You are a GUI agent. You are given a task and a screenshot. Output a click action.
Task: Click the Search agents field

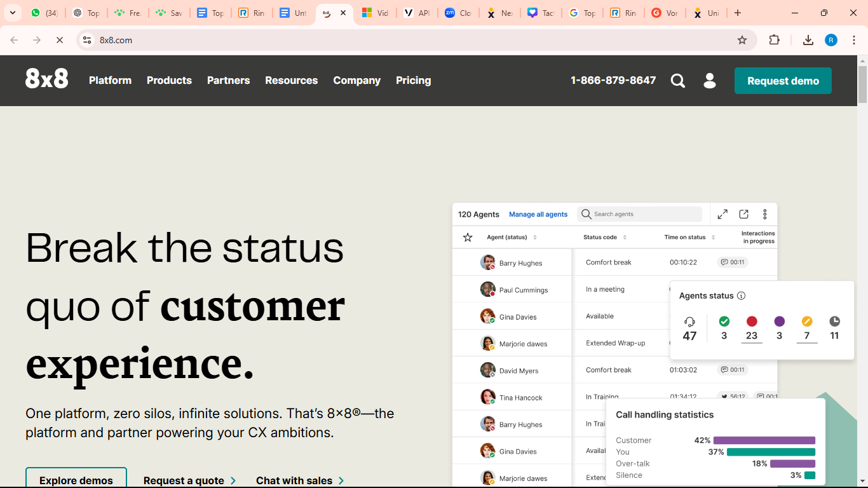[x=640, y=214]
